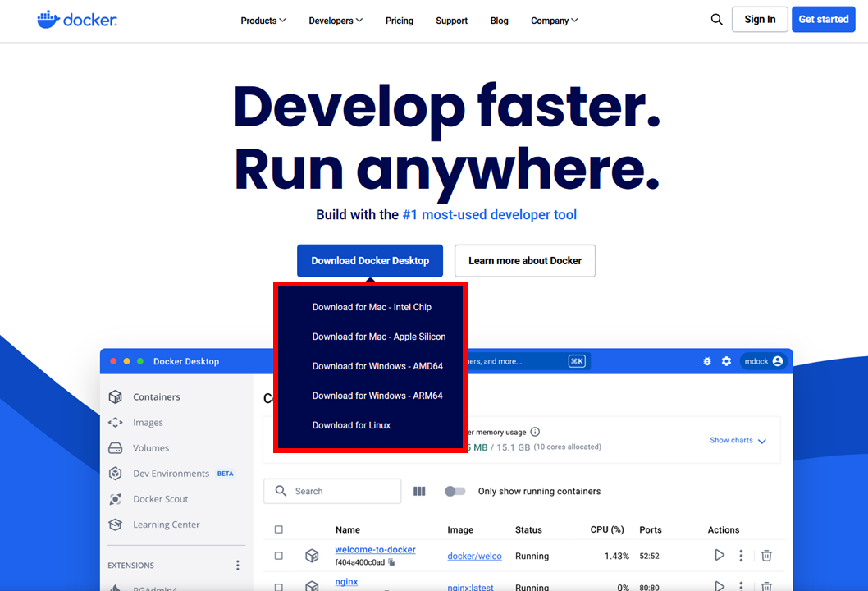The height and width of the screenshot is (591, 868).
Task: Click the 52:52 ports value
Action: pos(649,556)
